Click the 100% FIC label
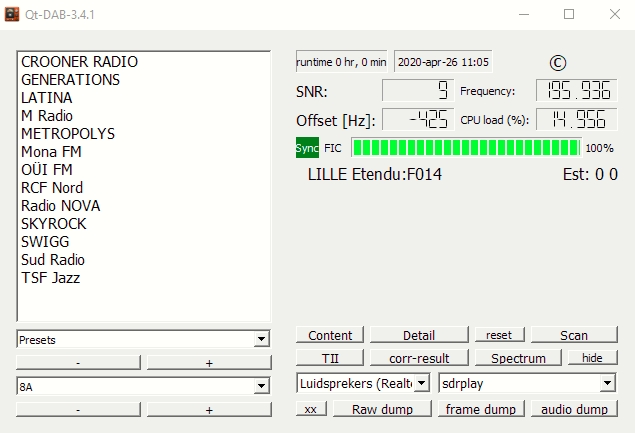Image resolution: width=635 pixels, height=433 pixels. click(599, 148)
